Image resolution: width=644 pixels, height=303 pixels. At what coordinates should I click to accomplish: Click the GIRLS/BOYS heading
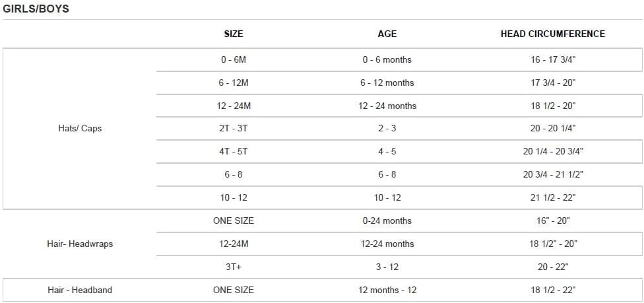point(36,9)
